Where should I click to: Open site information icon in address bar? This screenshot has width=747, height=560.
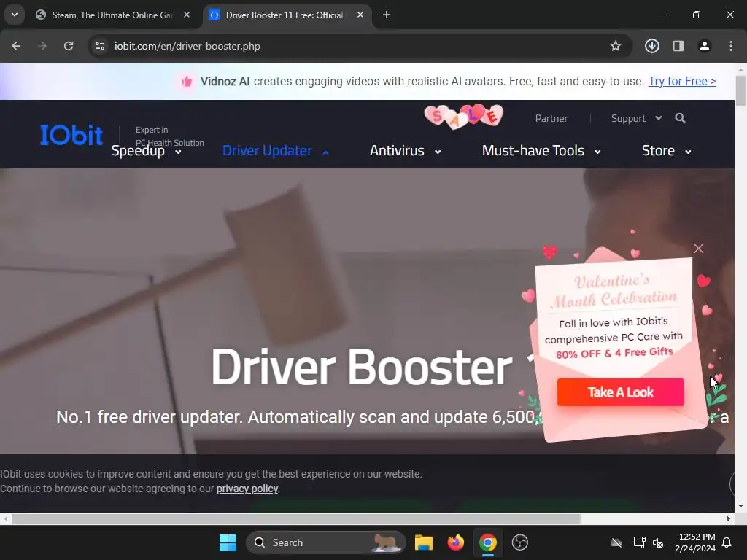(100, 46)
